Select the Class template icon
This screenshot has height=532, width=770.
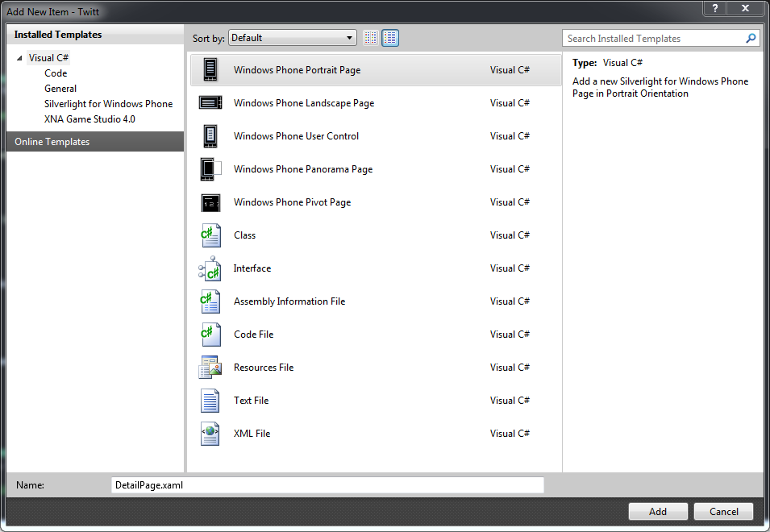[x=210, y=235]
